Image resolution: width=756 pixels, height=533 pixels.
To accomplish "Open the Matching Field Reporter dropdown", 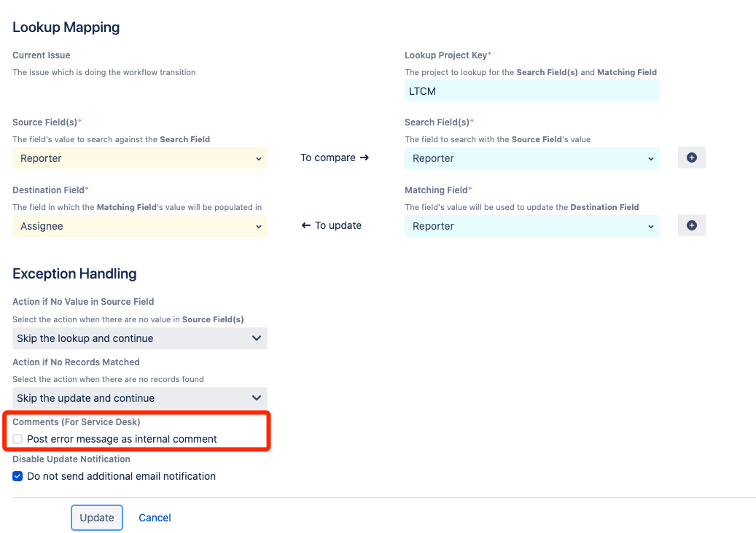I will pos(531,226).
